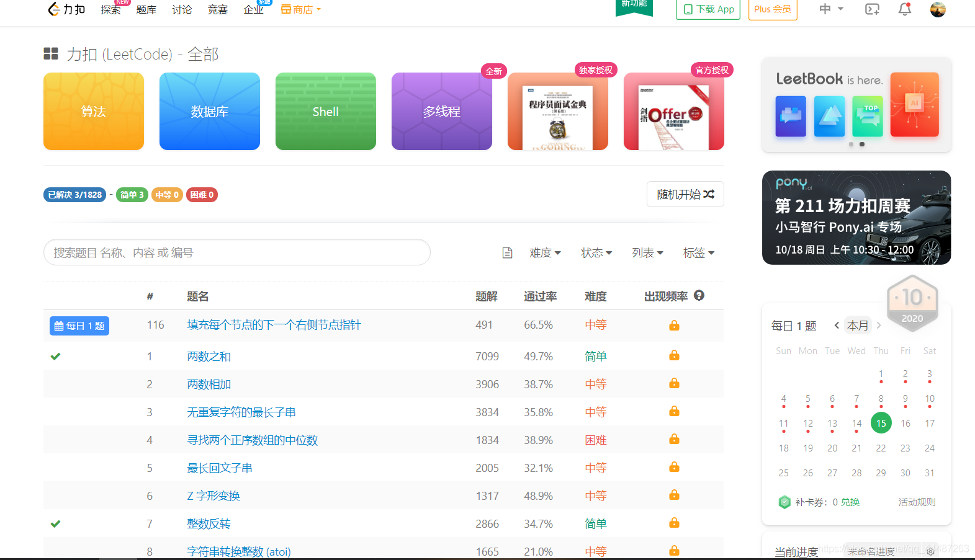Click the 每日 1 题 badge button
This screenshot has height=560, width=975.
tap(79, 326)
